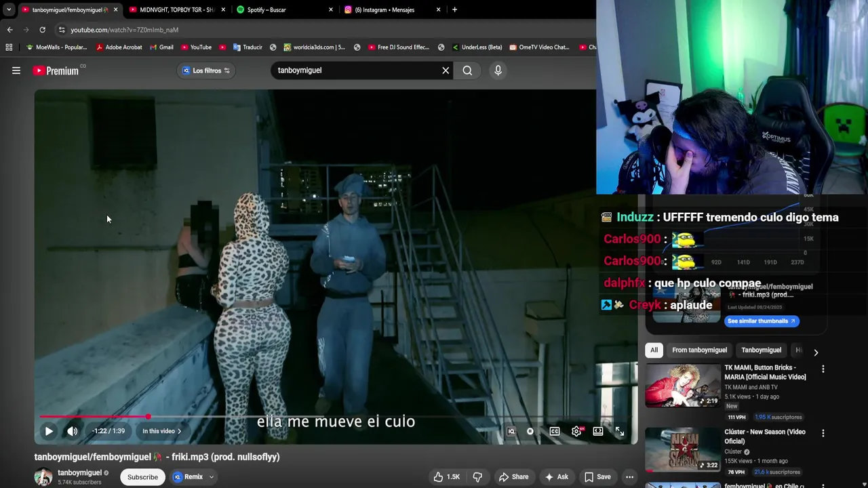The height and width of the screenshot is (488, 868).
Task: Go back with the browser back arrow
Action: point(9,30)
